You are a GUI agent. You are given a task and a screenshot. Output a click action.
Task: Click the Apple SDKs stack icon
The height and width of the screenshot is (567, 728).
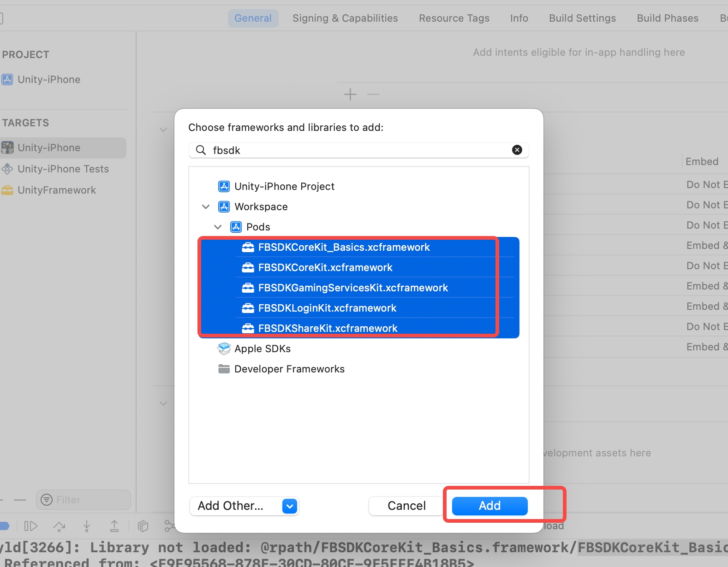coord(224,348)
